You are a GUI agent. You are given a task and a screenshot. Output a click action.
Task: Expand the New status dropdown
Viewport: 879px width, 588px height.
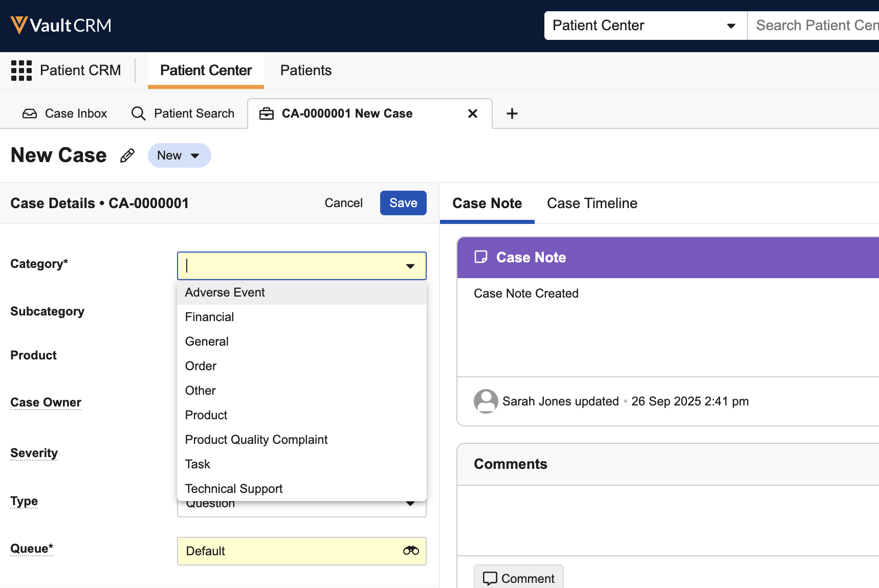(x=179, y=155)
